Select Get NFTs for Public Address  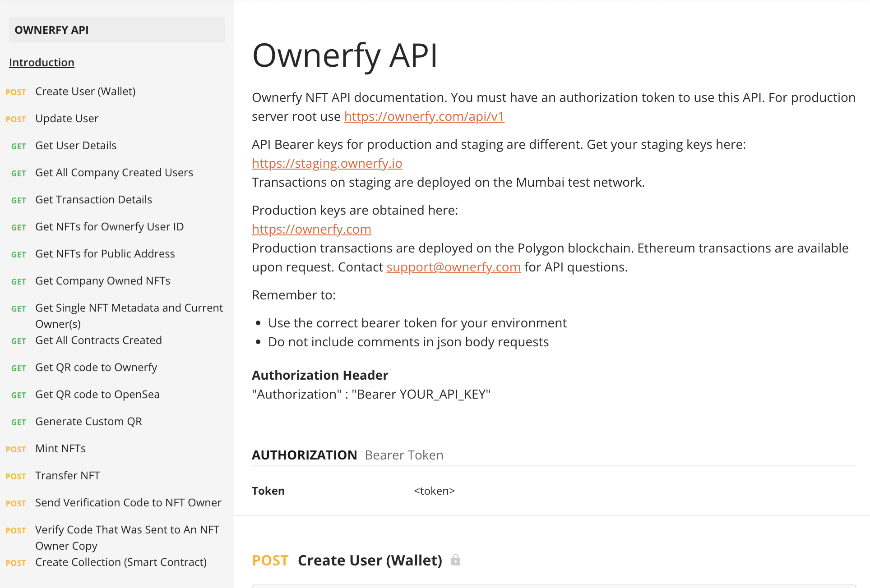[105, 254]
